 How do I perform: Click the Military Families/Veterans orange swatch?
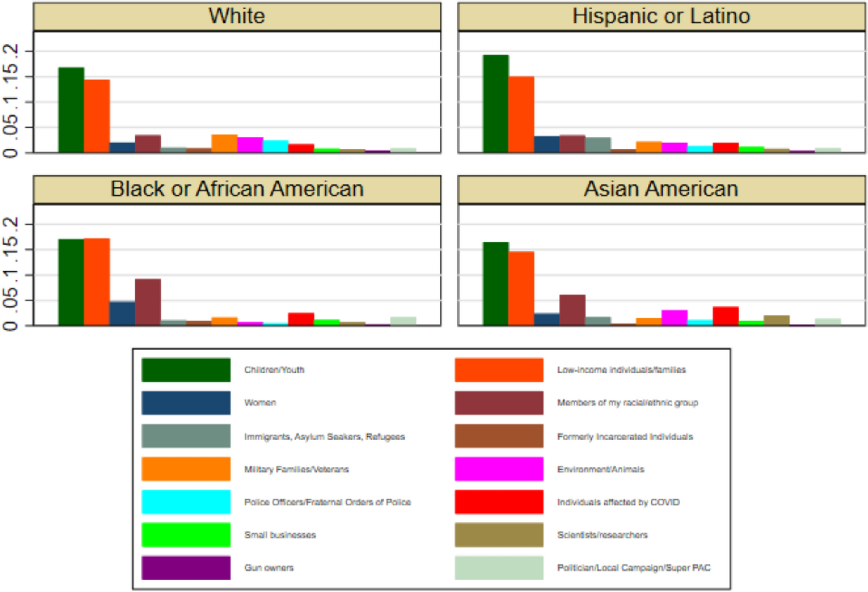[x=186, y=469]
